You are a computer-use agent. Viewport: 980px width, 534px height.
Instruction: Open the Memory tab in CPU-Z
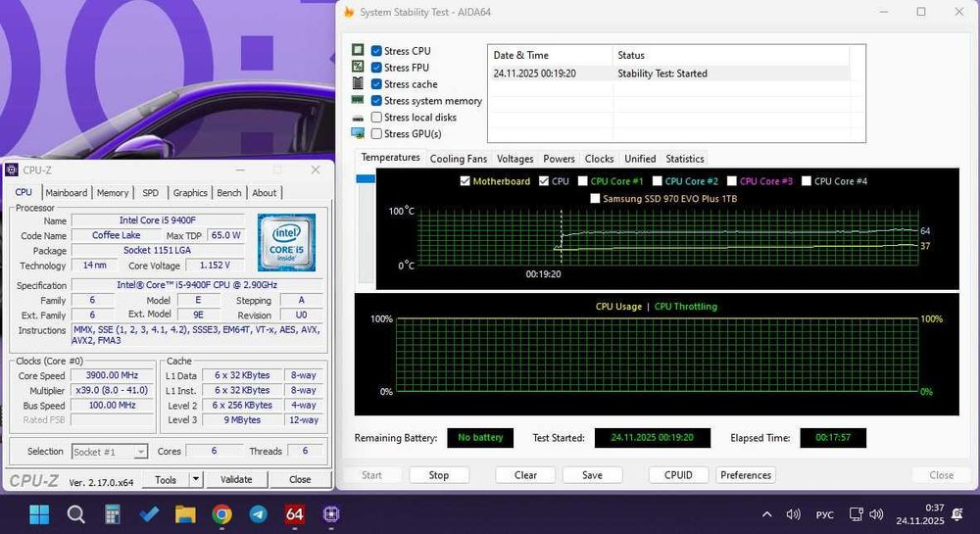tap(113, 193)
